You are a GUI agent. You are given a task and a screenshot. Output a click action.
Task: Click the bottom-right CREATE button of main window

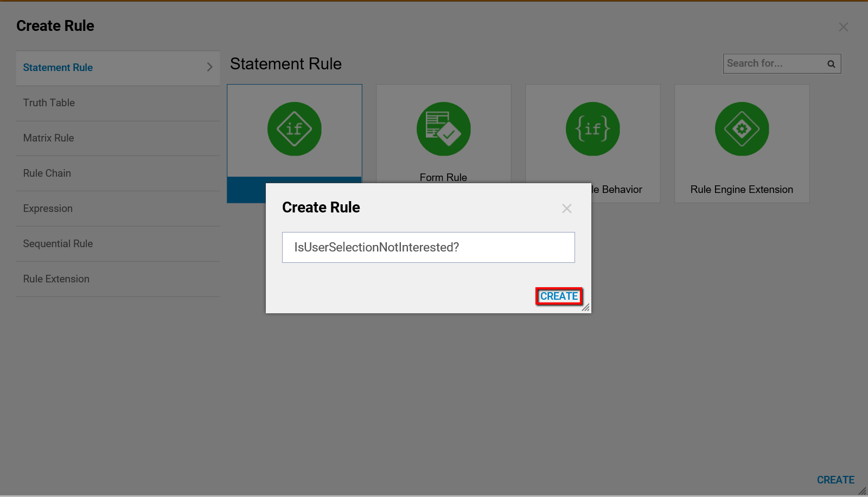[x=835, y=480]
